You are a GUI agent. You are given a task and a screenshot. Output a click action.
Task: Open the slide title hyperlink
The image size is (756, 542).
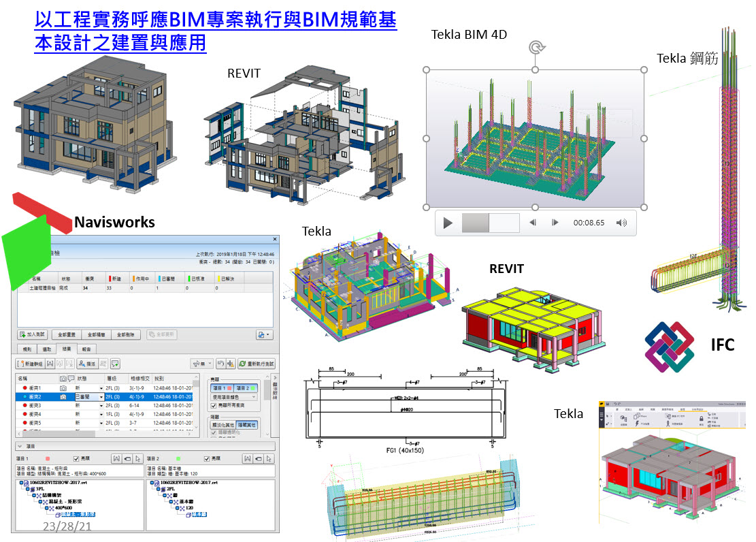(216, 31)
